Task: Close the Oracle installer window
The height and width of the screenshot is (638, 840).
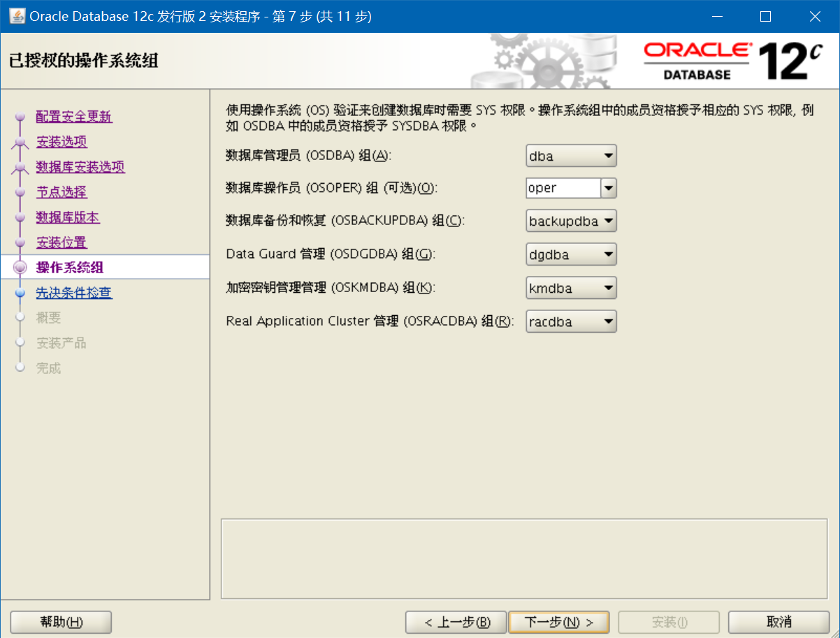Action: click(x=814, y=16)
